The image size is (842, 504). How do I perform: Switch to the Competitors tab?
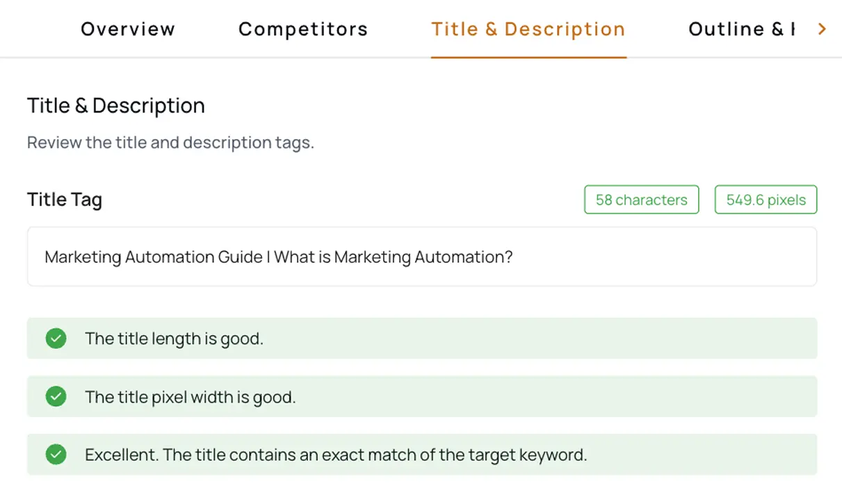[303, 29]
